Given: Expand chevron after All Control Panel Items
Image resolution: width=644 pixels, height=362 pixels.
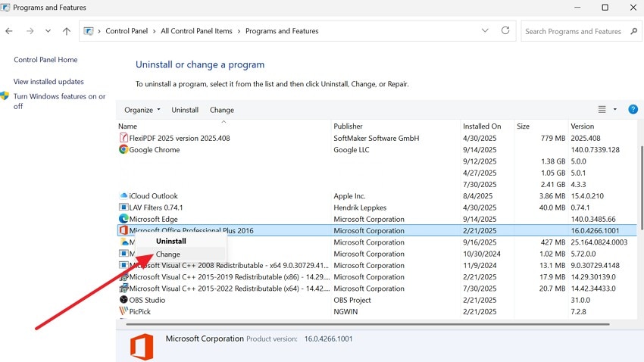Looking at the screenshot, I should 239,31.
